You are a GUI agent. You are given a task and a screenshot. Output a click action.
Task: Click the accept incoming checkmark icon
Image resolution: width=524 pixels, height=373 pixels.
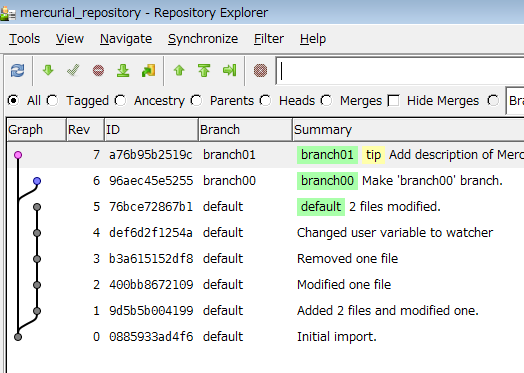pyautogui.click(x=73, y=70)
